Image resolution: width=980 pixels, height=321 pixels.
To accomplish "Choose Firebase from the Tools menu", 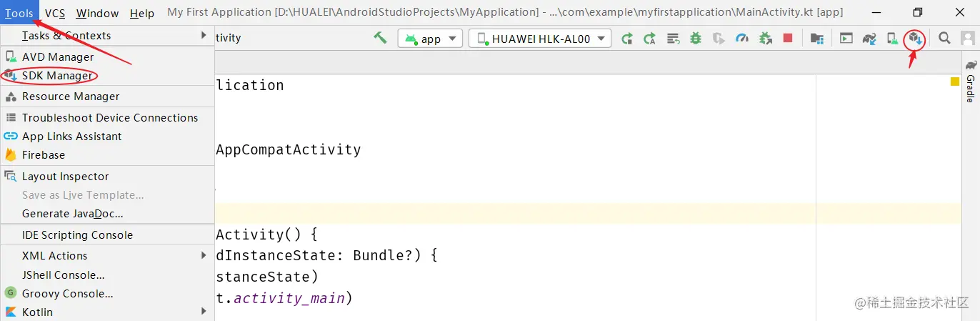I will click(107, 154).
